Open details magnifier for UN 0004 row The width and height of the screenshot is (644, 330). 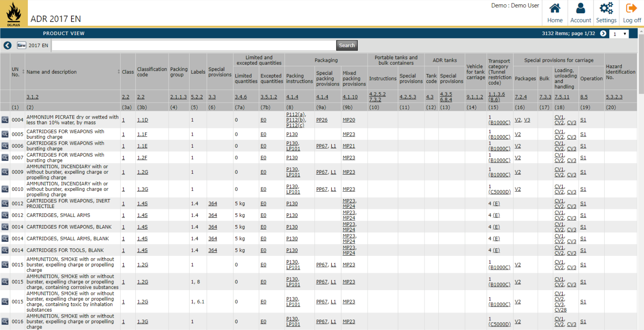click(x=5, y=120)
